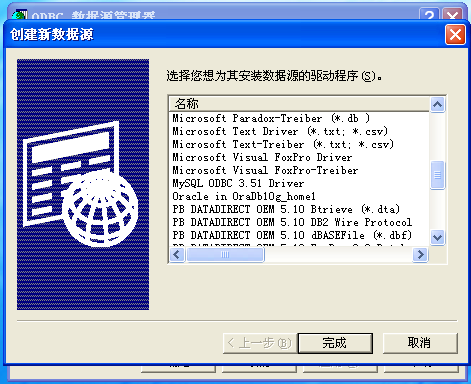Click the 名称 column header
This screenshot has height=384, width=471.
point(299,104)
